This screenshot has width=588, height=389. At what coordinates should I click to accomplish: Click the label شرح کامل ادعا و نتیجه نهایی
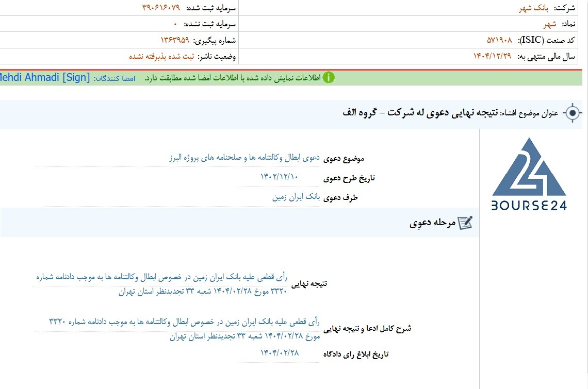point(367,329)
